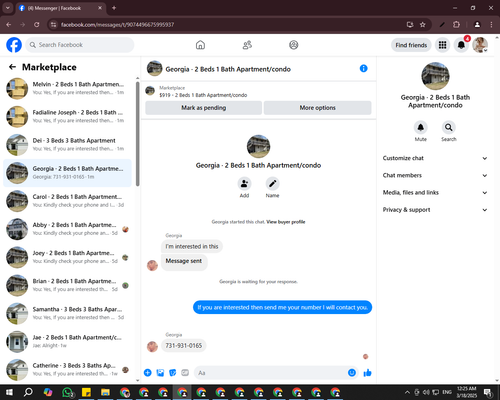Open File Explorer from taskbar
Viewport: 500px width, 400px height.
tap(106, 392)
